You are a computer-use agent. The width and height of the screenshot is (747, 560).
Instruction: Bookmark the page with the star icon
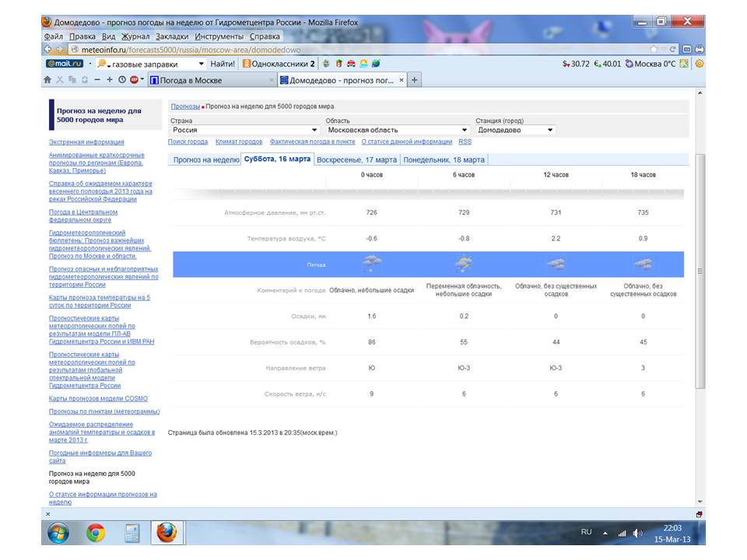(652, 49)
